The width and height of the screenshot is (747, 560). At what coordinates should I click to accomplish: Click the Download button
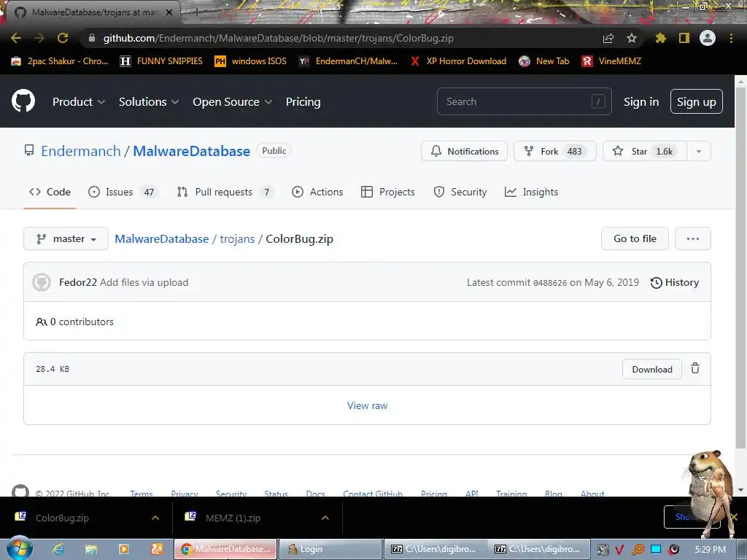point(652,369)
